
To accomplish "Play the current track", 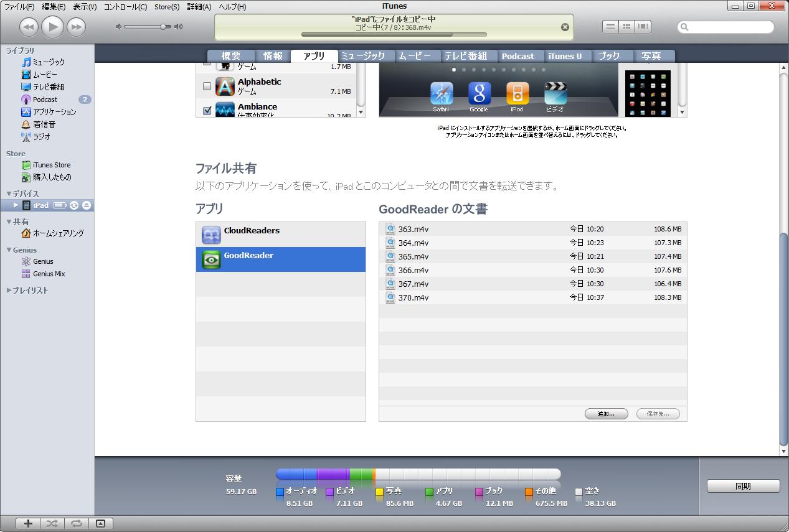I will click(x=53, y=26).
